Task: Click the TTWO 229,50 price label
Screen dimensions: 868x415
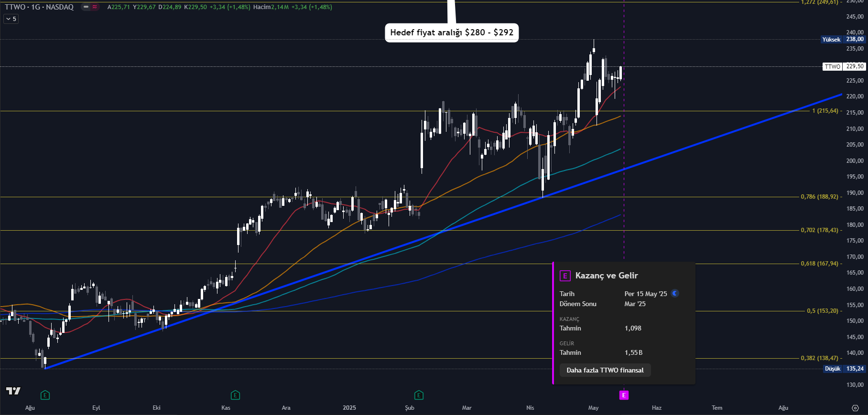Action: click(844, 66)
